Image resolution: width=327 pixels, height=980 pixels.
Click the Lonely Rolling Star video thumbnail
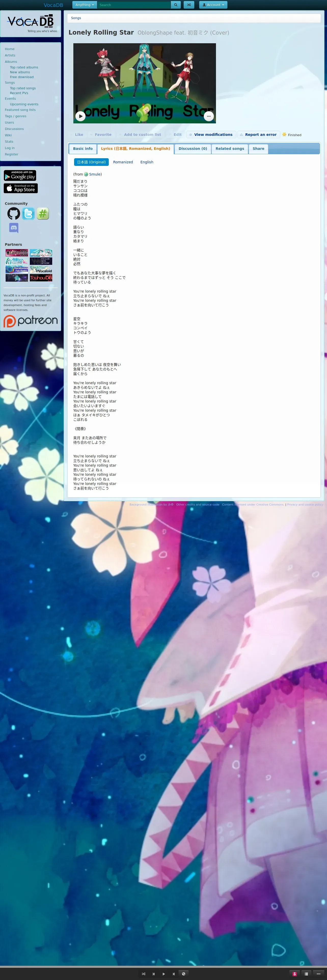pos(145,83)
